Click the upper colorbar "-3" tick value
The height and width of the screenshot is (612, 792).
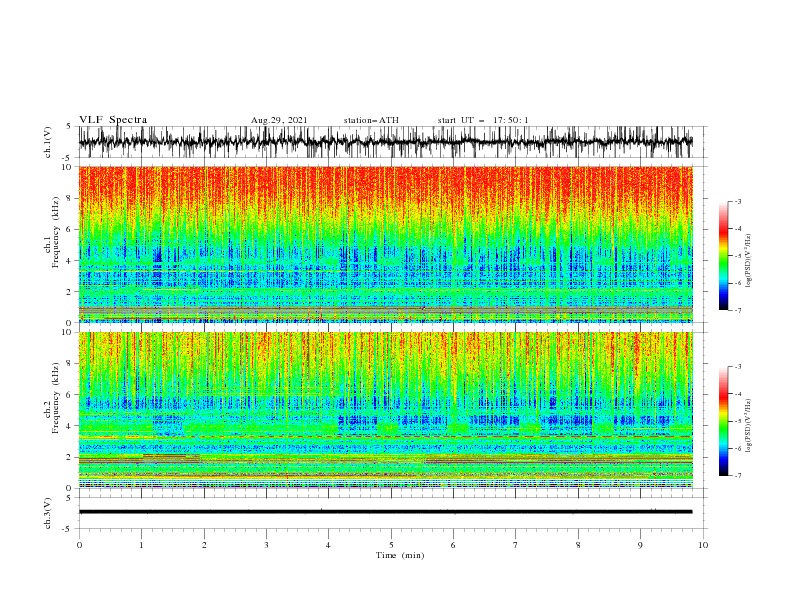[x=738, y=201]
